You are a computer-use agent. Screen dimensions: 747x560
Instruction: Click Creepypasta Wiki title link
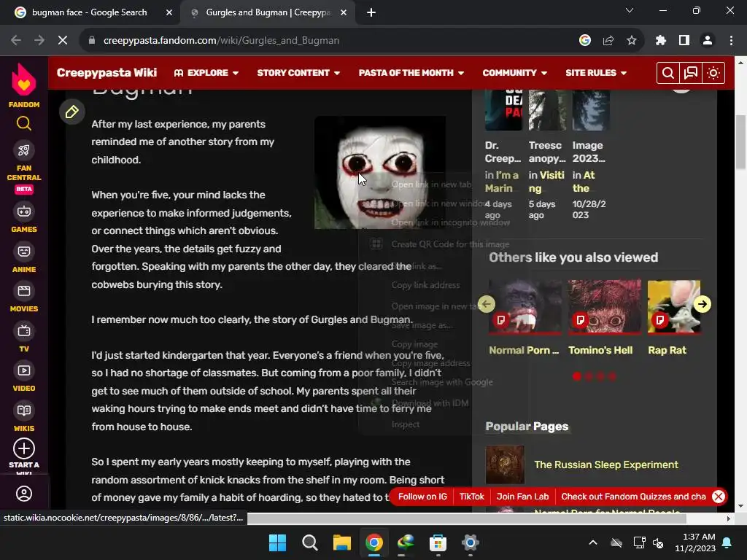(x=107, y=72)
